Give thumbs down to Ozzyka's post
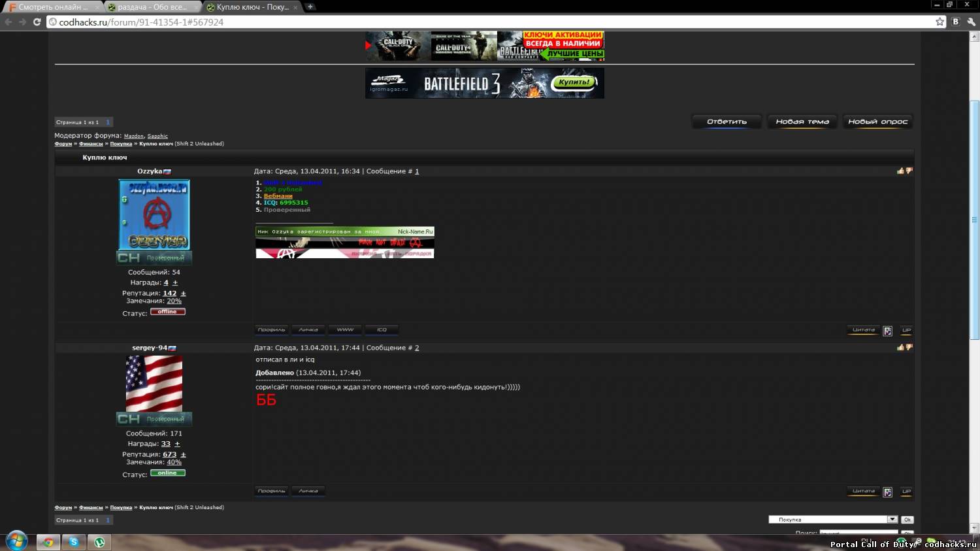Screen dimensions: 980x551 tap(909, 171)
